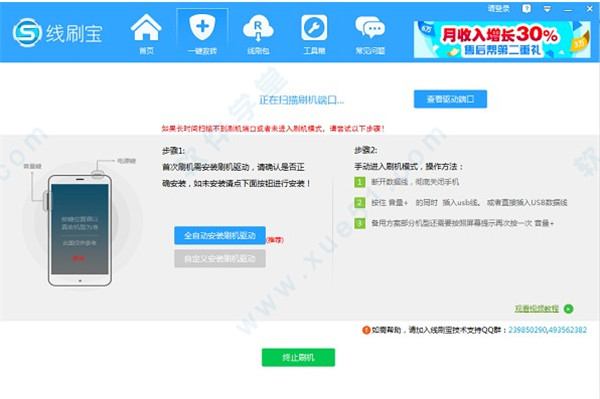The height and width of the screenshot is (399, 600).
Task: Click the help question mark icon in title bar
Action: pyautogui.click(x=527, y=8)
